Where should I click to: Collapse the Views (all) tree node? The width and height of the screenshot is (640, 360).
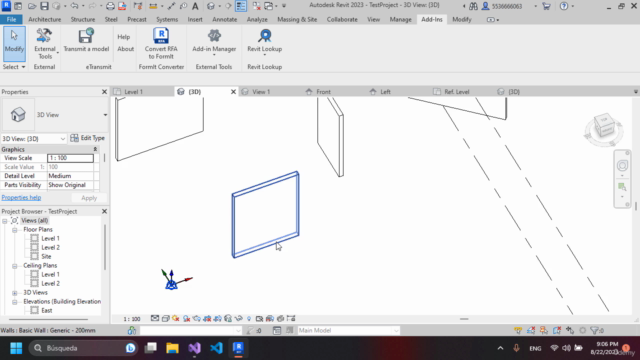tap(4, 221)
